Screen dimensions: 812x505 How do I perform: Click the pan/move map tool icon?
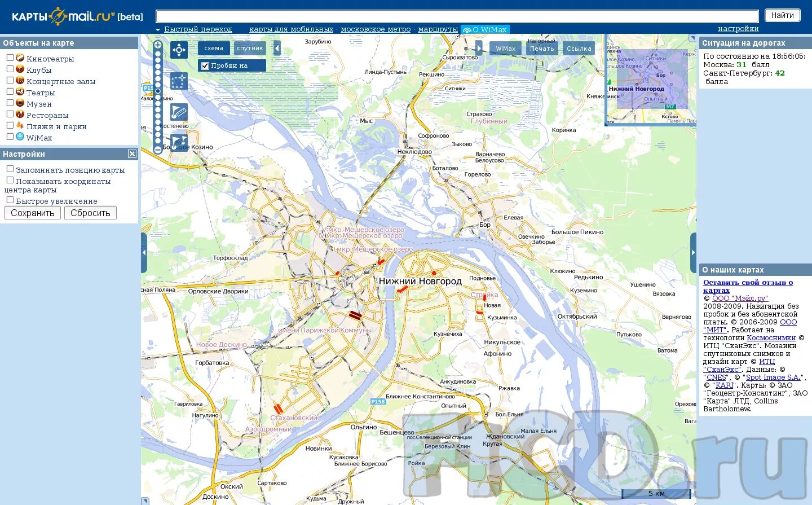coord(179,50)
